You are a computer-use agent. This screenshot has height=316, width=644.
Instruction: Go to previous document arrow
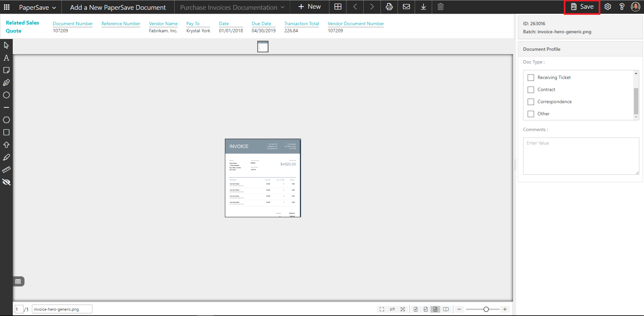pos(355,7)
